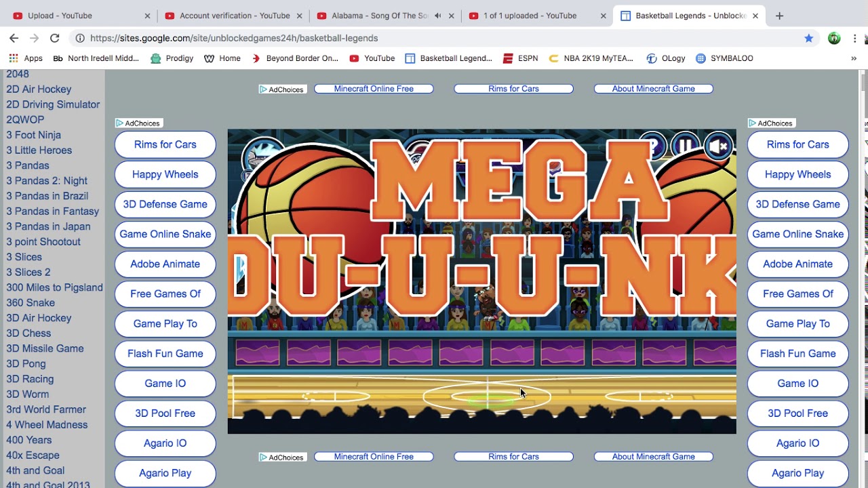The width and height of the screenshot is (868, 488).
Task: Click left column Flash Fun Game button
Action: [165, 353]
